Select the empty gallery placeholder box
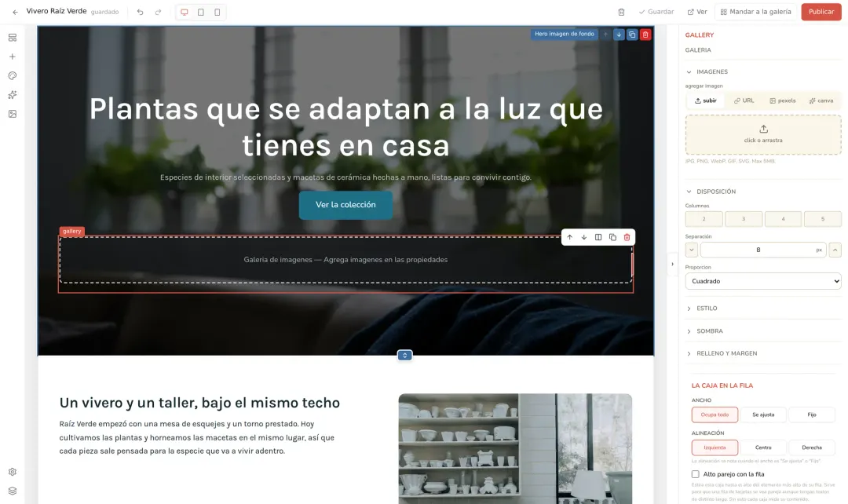Image resolution: width=848 pixels, height=504 pixels. (x=345, y=260)
